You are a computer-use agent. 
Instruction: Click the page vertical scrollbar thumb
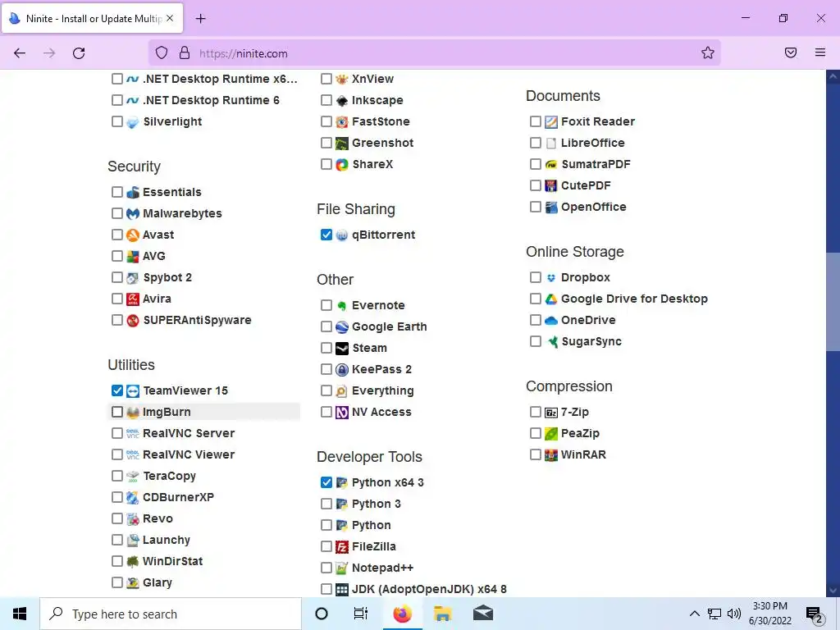833,302
